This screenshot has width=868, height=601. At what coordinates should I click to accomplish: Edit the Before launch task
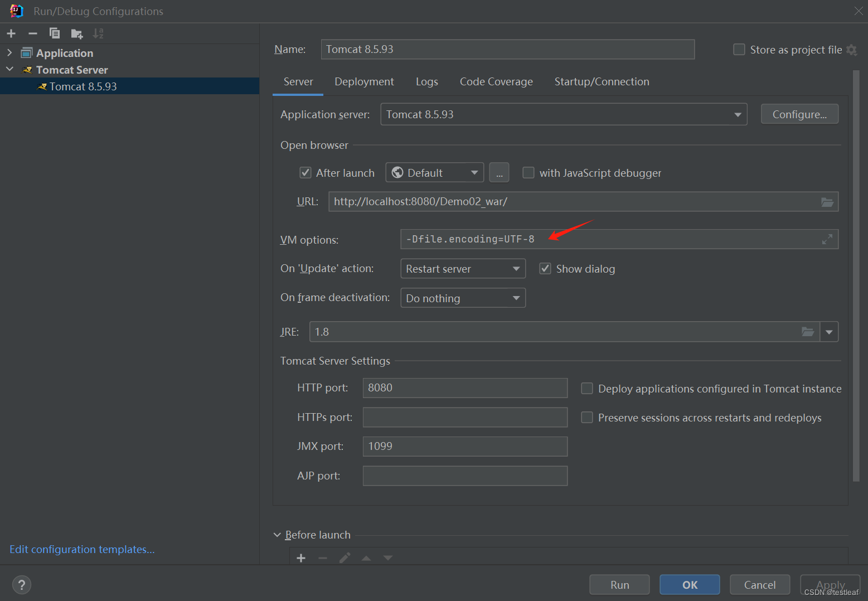[345, 558]
